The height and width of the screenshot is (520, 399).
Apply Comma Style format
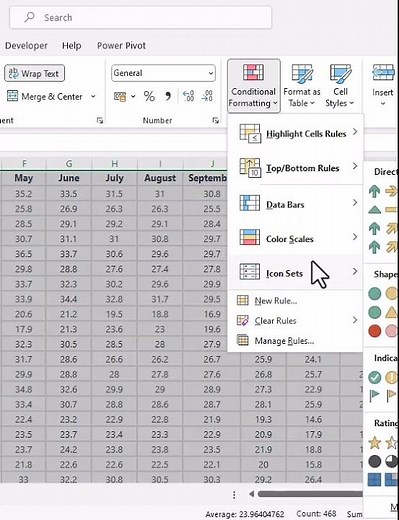tap(168, 97)
